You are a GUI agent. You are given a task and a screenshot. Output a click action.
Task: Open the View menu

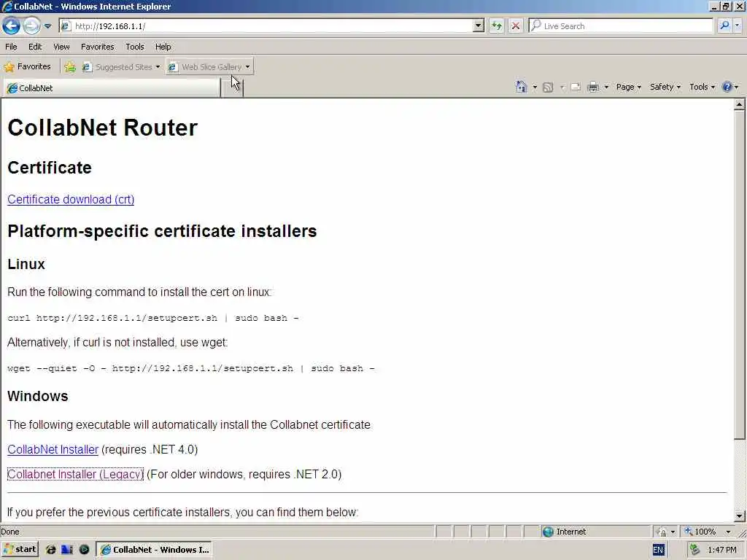(x=61, y=47)
